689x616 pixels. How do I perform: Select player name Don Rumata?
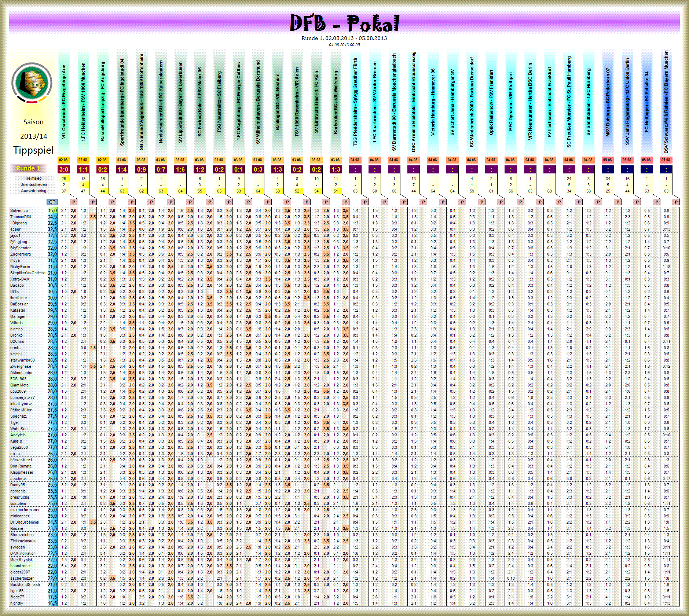click(x=21, y=466)
